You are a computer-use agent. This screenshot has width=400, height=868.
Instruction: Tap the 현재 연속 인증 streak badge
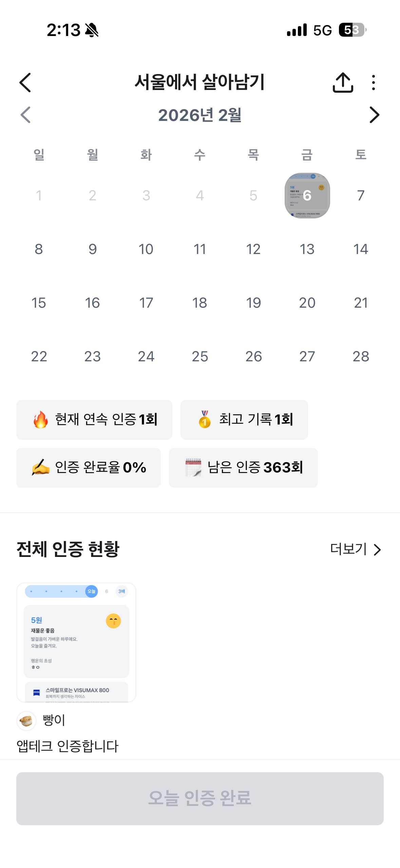coord(94,420)
